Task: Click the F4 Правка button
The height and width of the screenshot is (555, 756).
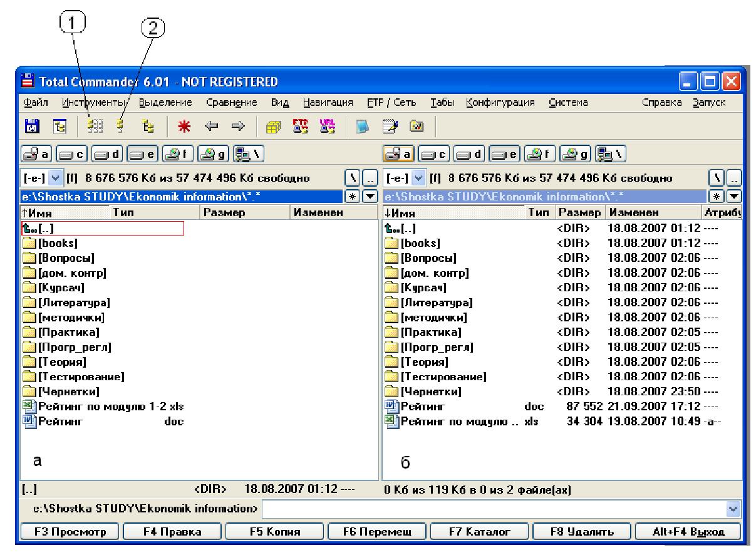Action: pos(172,532)
